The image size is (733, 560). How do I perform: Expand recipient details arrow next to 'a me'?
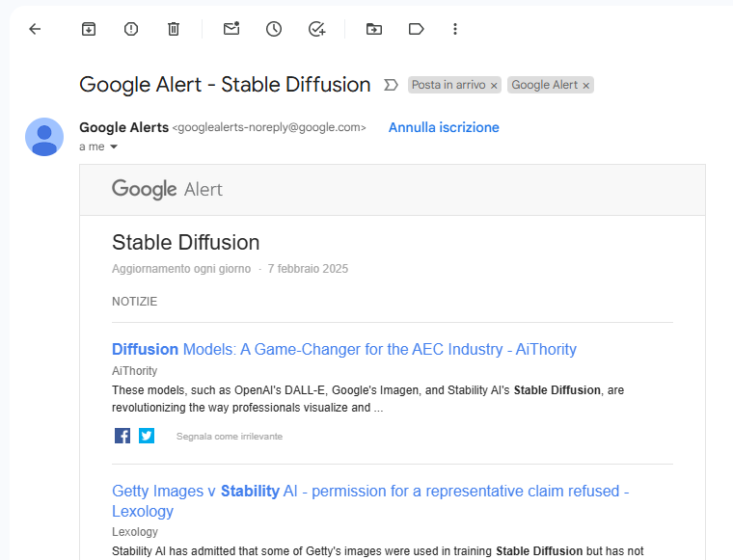114,147
